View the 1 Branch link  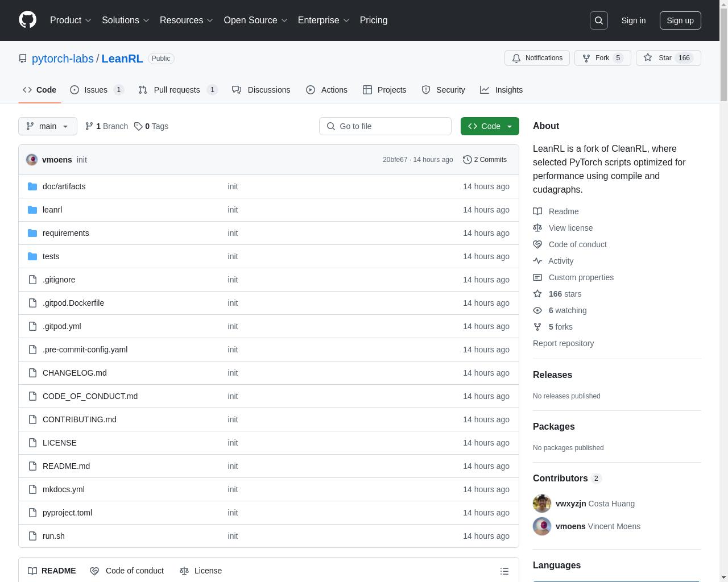coord(106,126)
